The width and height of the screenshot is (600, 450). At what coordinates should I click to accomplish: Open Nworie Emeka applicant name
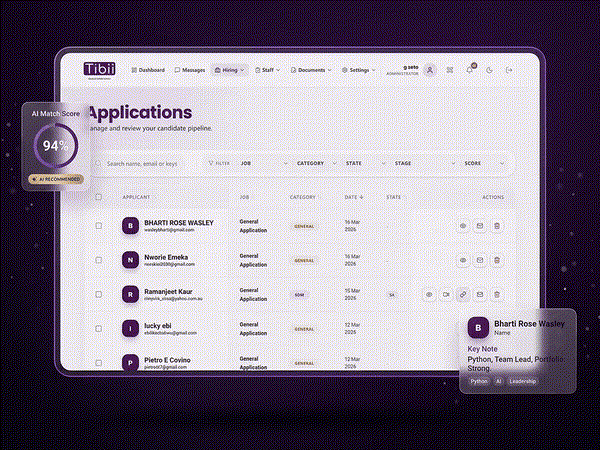point(166,257)
